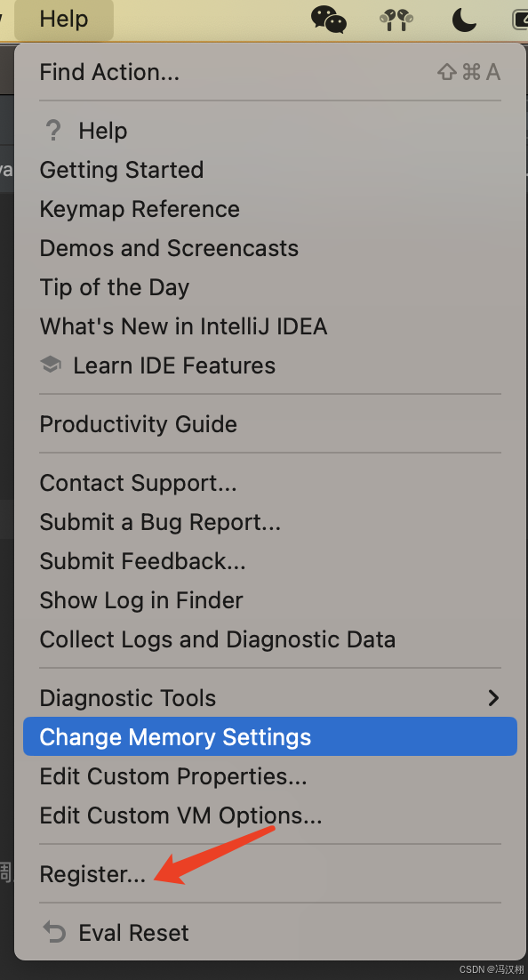Open the Help menu in menu bar

click(x=64, y=20)
